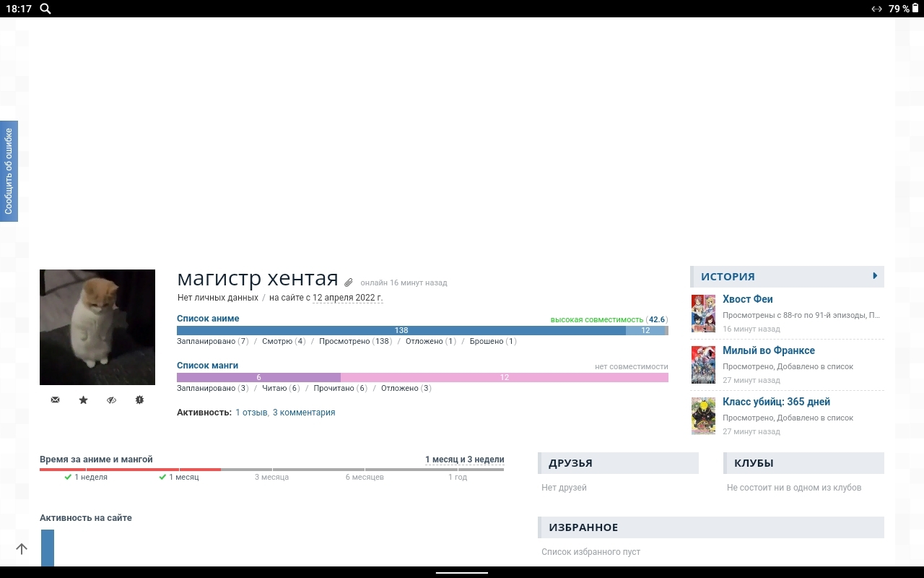Click the blue 138 watched anime bar
Viewport: 924px width, 578px height.
tap(401, 330)
